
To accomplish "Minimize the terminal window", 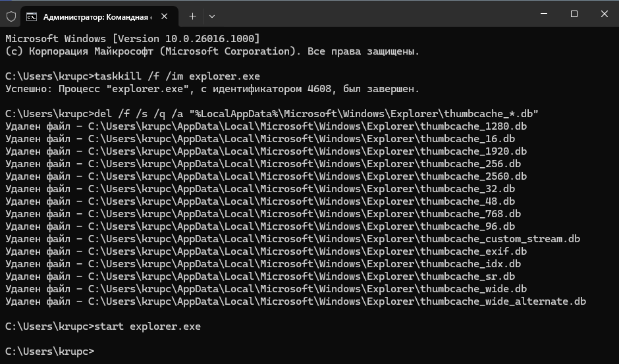I will tap(544, 14).
